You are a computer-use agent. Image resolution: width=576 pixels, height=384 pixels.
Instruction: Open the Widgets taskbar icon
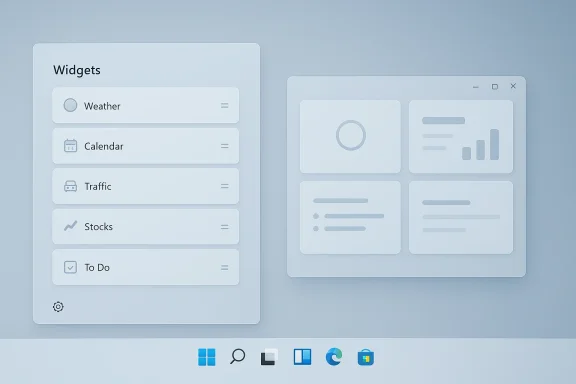(302, 357)
